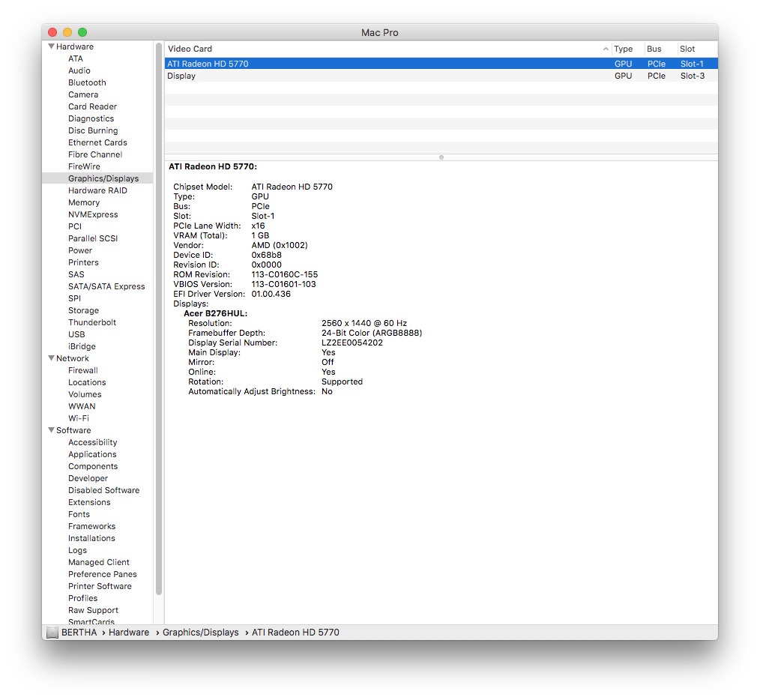Select Hardware RAID entry

(97, 190)
